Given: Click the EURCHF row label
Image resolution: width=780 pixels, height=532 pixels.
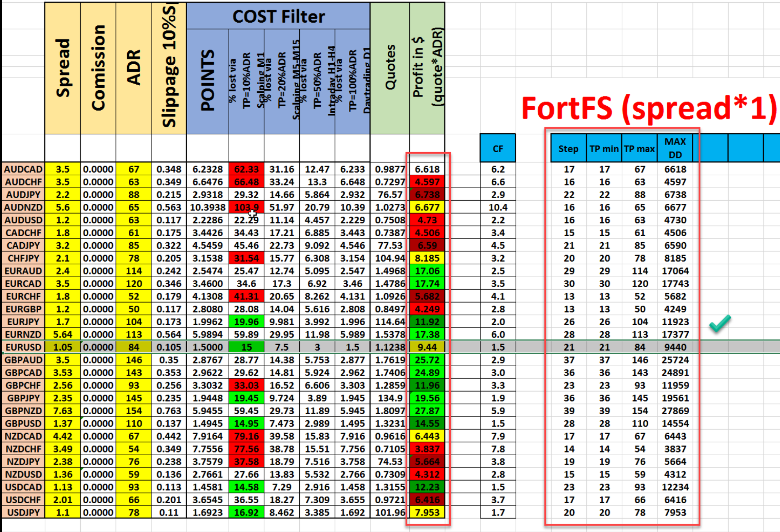Looking at the screenshot, I should (x=23, y=296).
